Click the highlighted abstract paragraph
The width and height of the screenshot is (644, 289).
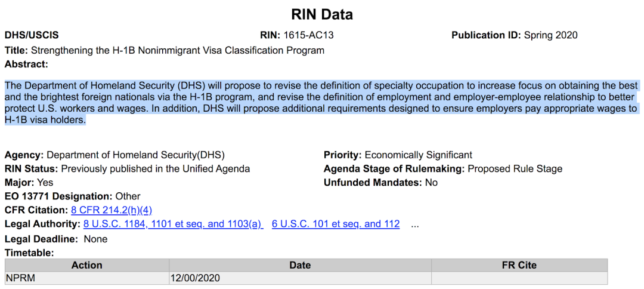[321, 103]
